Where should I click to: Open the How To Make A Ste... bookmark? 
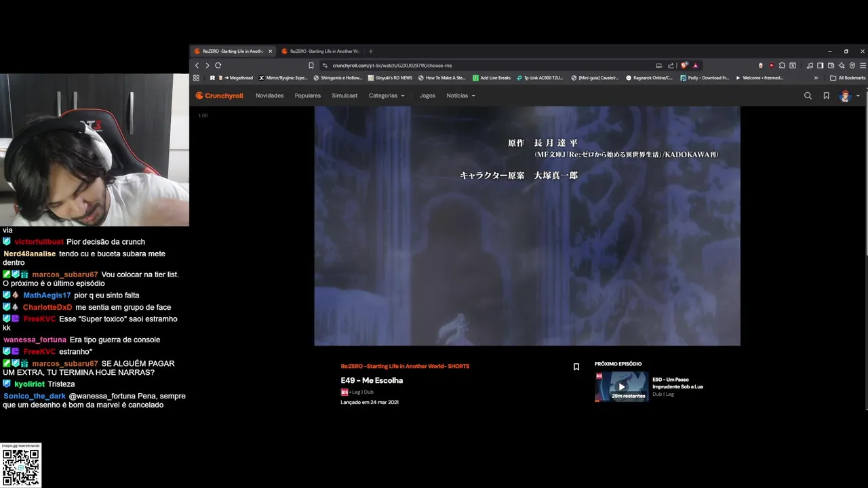point(441,78)
